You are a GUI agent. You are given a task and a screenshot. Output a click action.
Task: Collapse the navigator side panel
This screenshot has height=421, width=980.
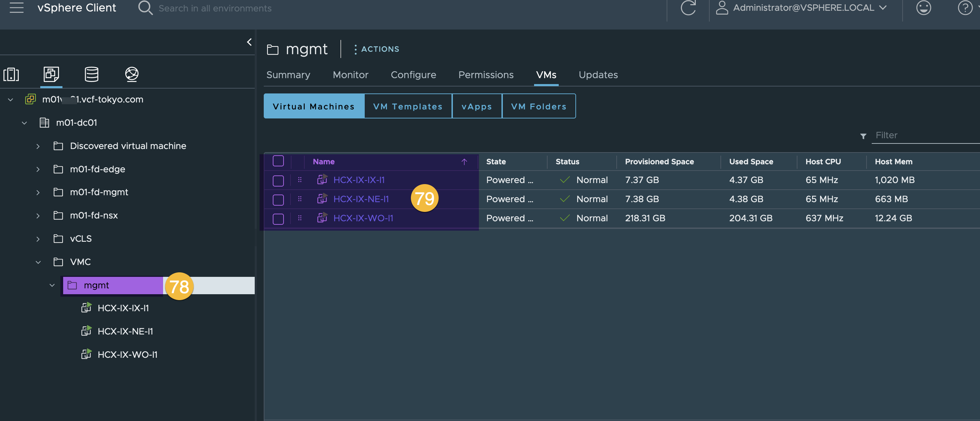(249, 42)
